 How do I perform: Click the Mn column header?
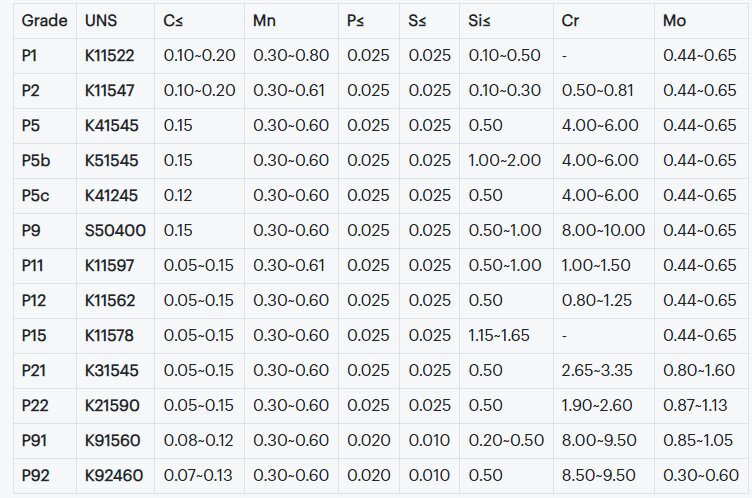point(265,21)
